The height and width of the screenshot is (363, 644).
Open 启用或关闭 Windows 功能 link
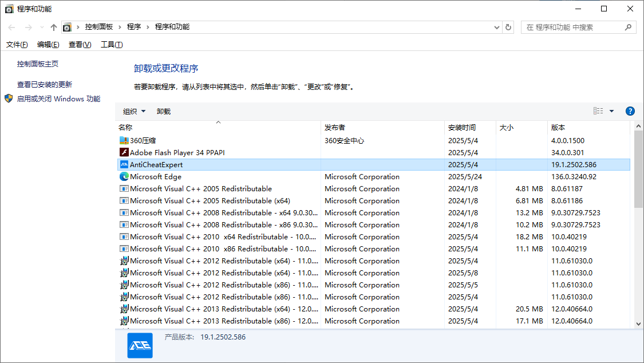point(58,98)
